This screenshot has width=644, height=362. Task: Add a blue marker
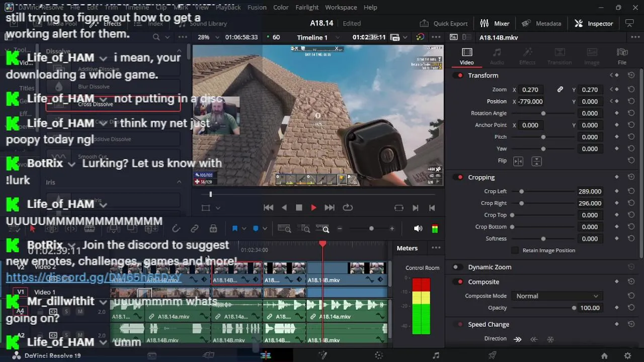click(x=256, y=229)
